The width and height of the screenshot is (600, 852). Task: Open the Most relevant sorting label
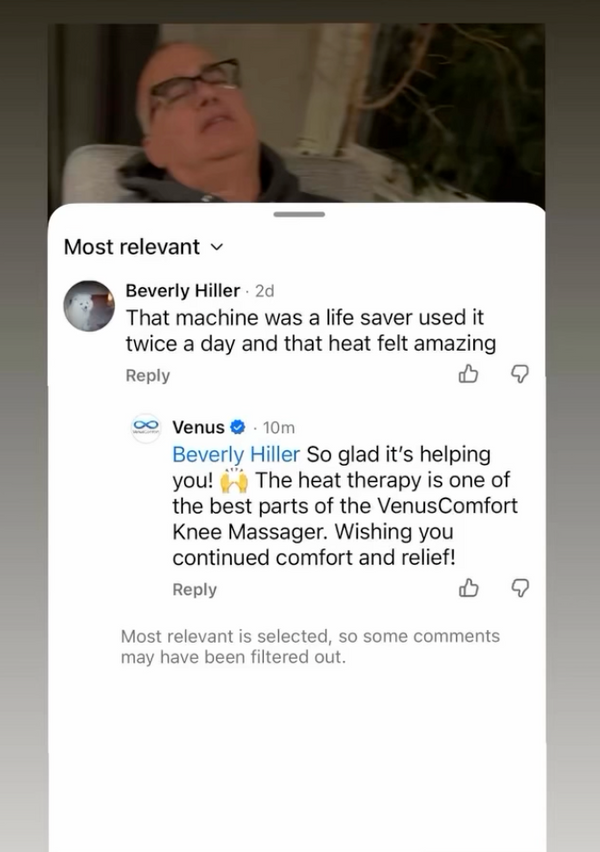point(132,247)
